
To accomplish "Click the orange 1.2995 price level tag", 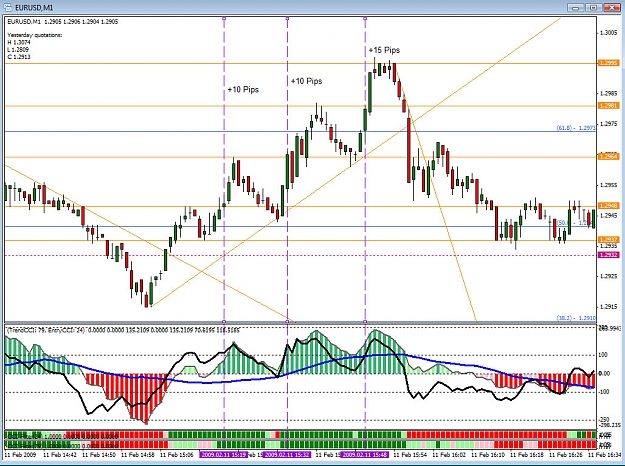I will (x=608, y=63).
